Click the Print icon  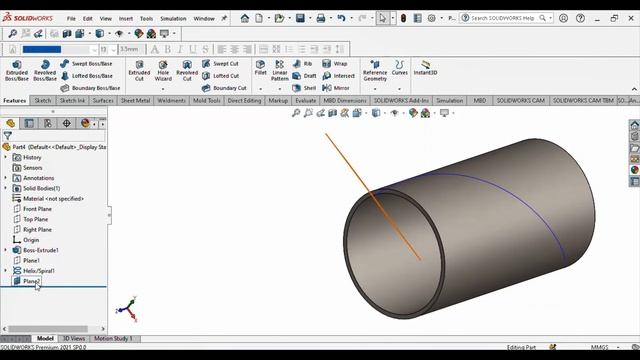click(321, 18)
